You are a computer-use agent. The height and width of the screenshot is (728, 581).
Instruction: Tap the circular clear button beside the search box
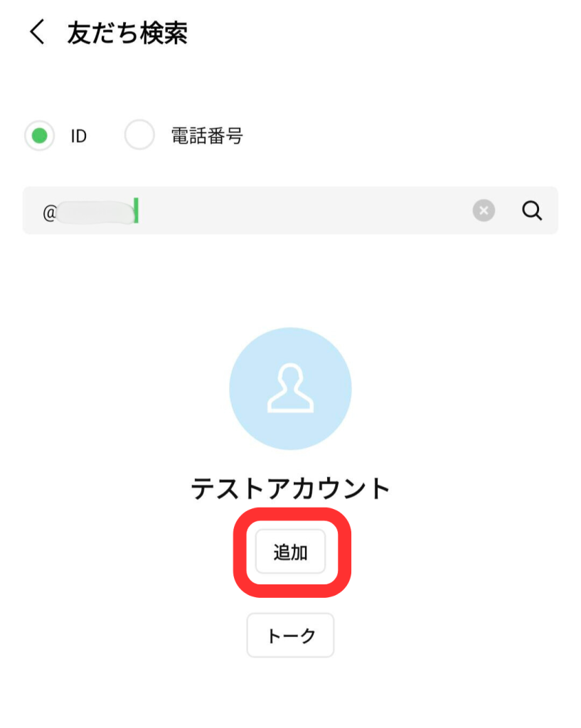coord(484,210)
